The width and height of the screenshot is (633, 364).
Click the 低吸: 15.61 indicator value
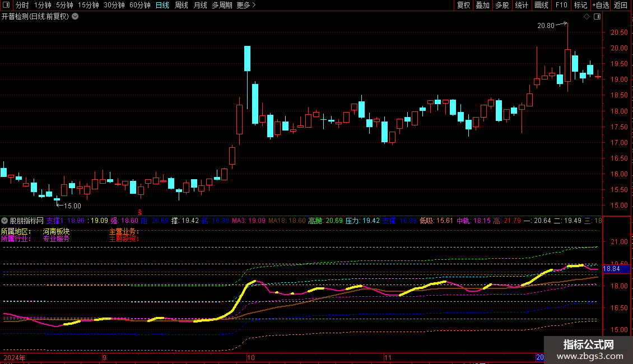(x=436, y=221)
